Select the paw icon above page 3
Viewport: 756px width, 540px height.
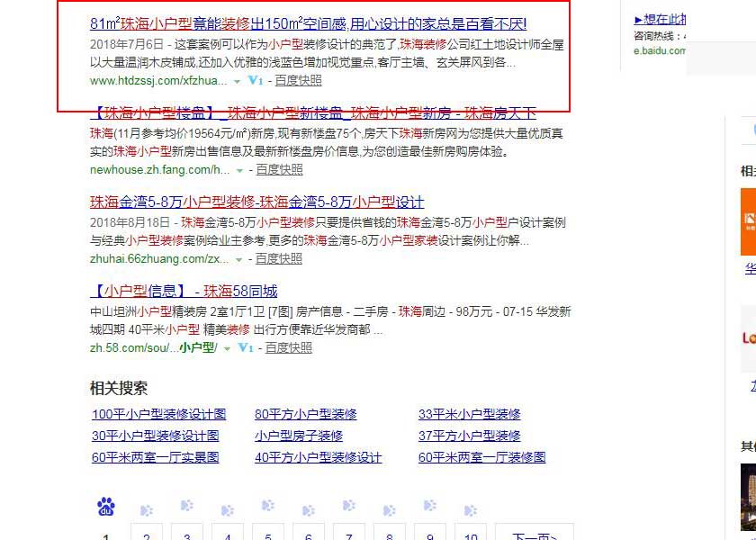tap(187, 505)
